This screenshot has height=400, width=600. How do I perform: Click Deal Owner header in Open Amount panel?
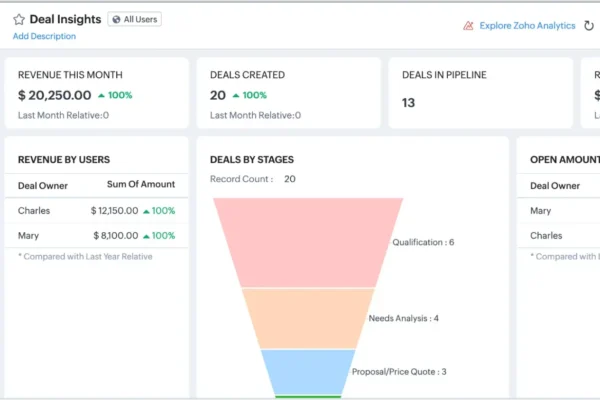point(555,186)
